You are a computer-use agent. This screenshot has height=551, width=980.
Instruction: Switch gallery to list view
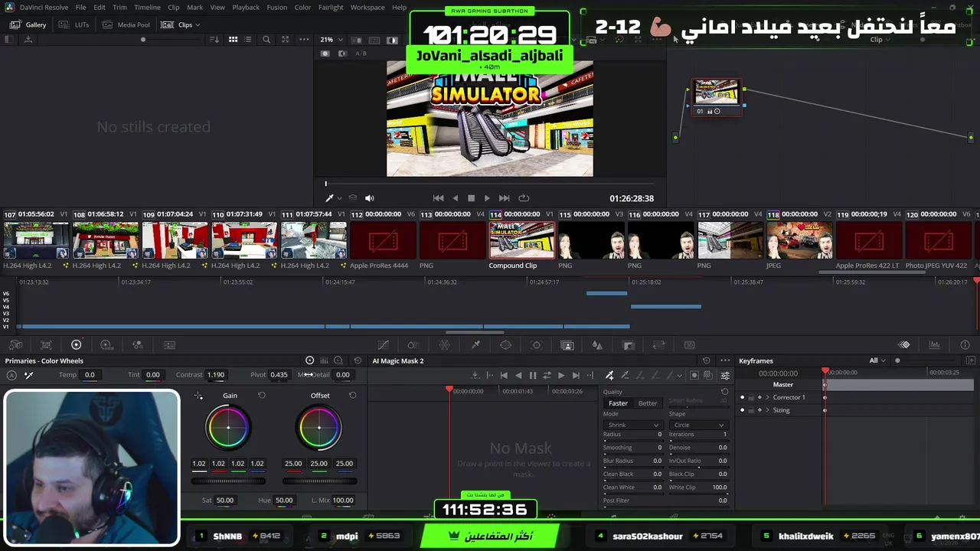[x=248, y=40]
